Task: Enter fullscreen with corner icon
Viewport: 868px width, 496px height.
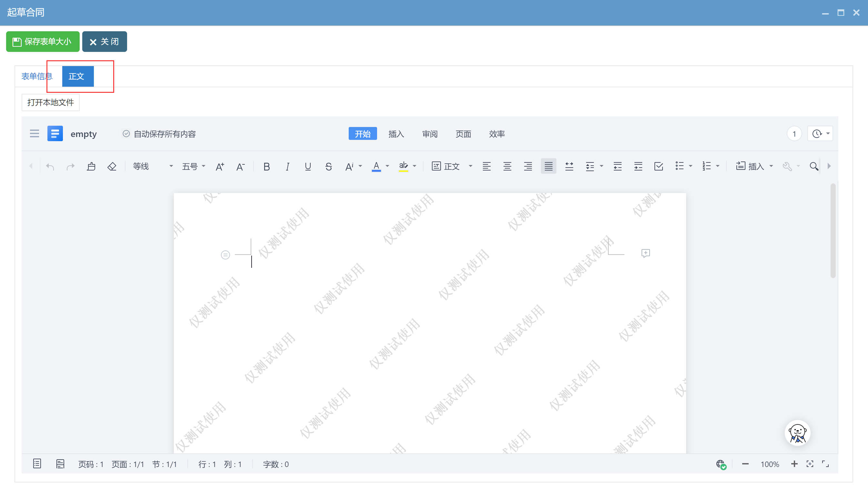Action: pos(825,464)
